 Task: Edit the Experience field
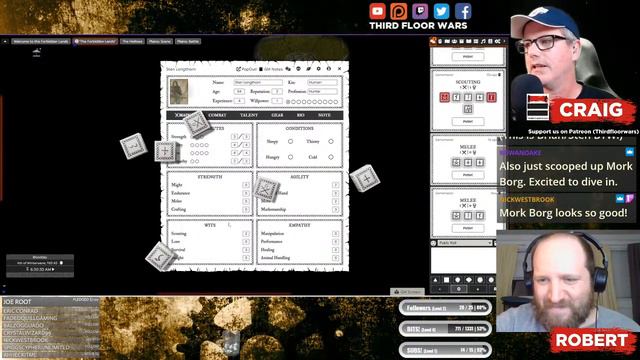pos(239,100)
